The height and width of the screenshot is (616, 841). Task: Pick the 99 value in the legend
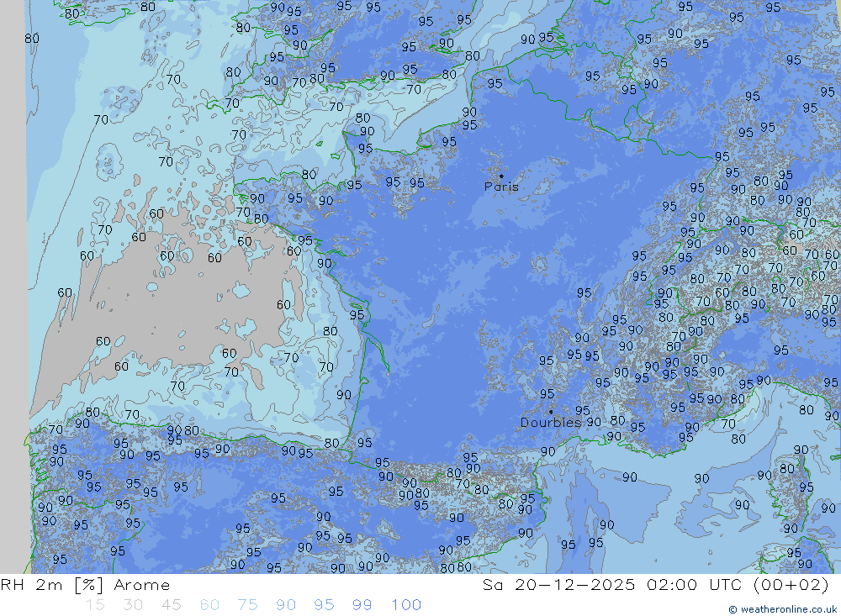tap(362, 605)
